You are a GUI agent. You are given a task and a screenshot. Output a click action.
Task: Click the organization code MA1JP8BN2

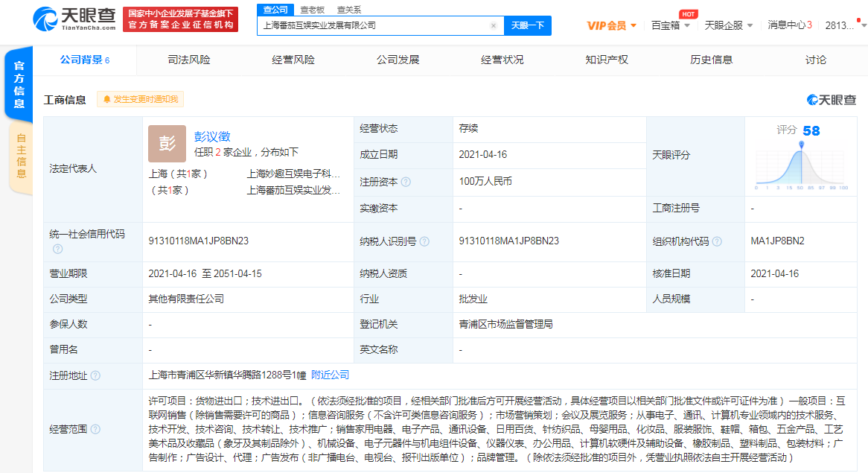(x=777, y=241)
